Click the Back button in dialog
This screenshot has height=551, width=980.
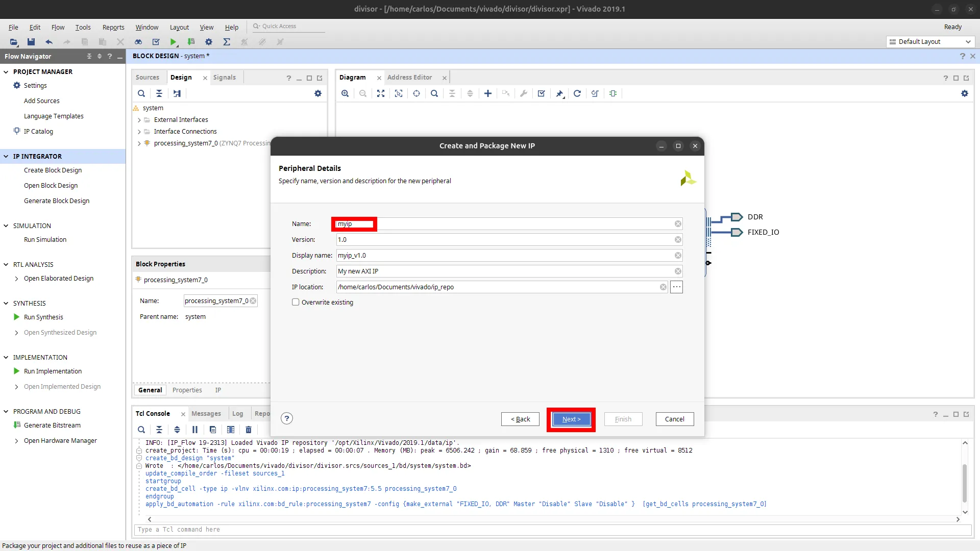click(x=520, y=419)
